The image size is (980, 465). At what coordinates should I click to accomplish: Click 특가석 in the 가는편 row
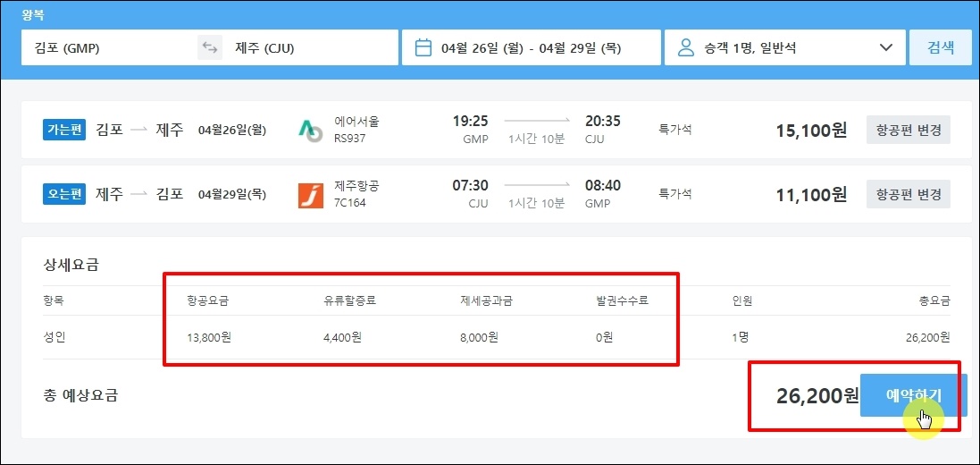(675, 131)
